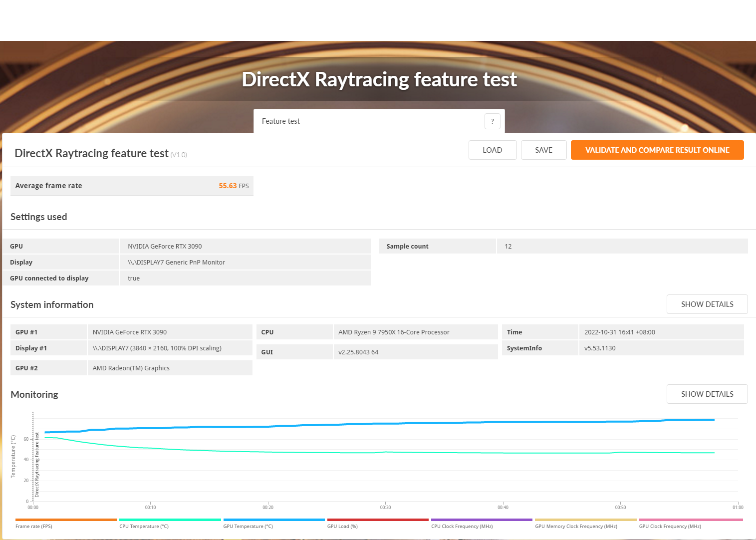Click the GUI version v2.25.8043 64
This screenshot has width=756, height=540.
pyautogui.click(x=358, y=352)
